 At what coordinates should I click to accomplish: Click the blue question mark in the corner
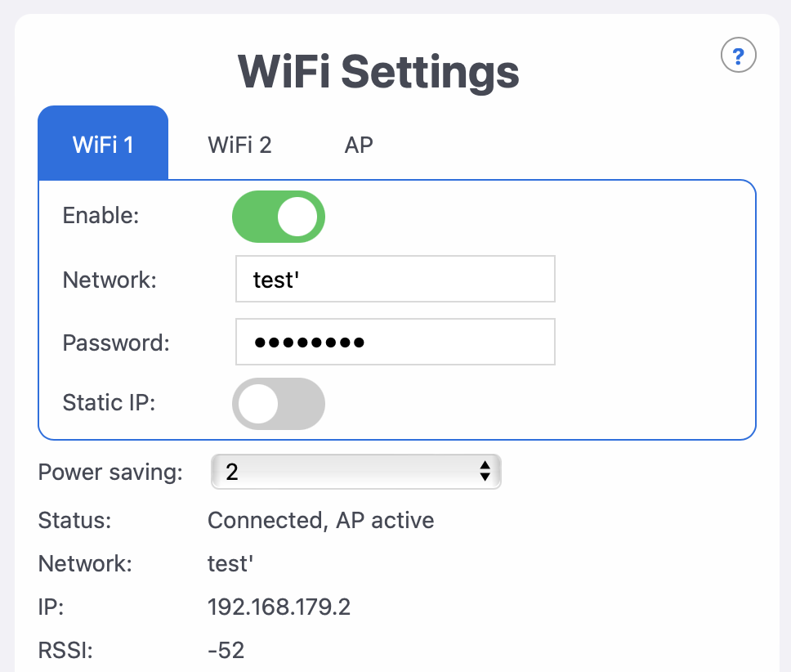pyautogui.click(x=738, y=55)
